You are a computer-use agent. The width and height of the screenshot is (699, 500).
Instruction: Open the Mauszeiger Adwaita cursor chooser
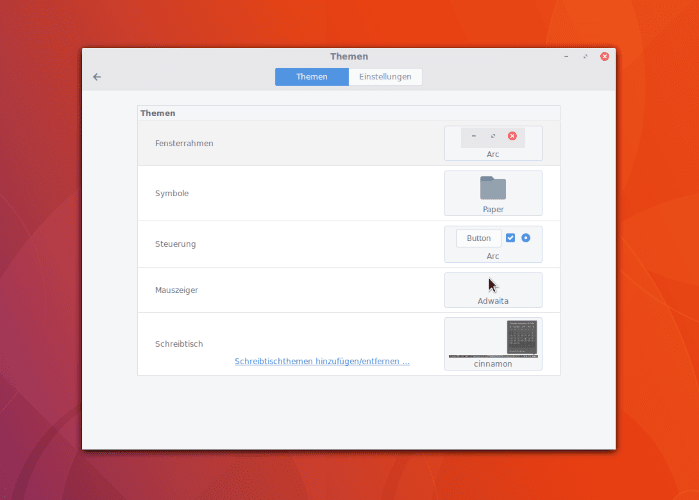click(493, 290)
